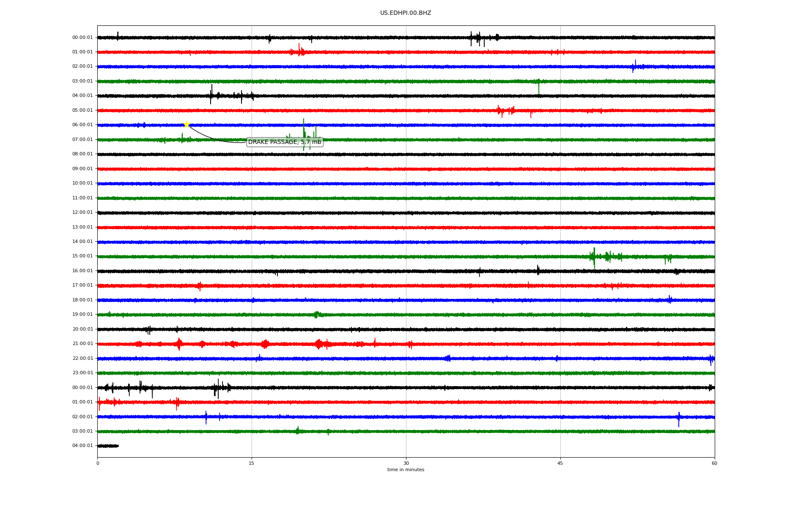The width and height of the screenshot is (812, 508).
Task: Click the 04:00:01 label beside the short final trace
Action: 82,446
